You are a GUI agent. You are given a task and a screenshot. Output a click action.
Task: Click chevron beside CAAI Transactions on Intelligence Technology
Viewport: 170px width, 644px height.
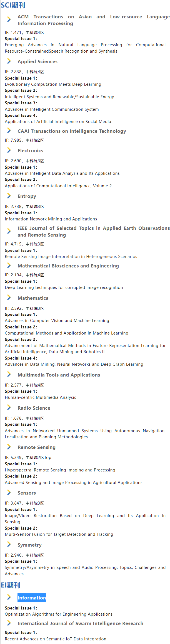tap(9, 131)
